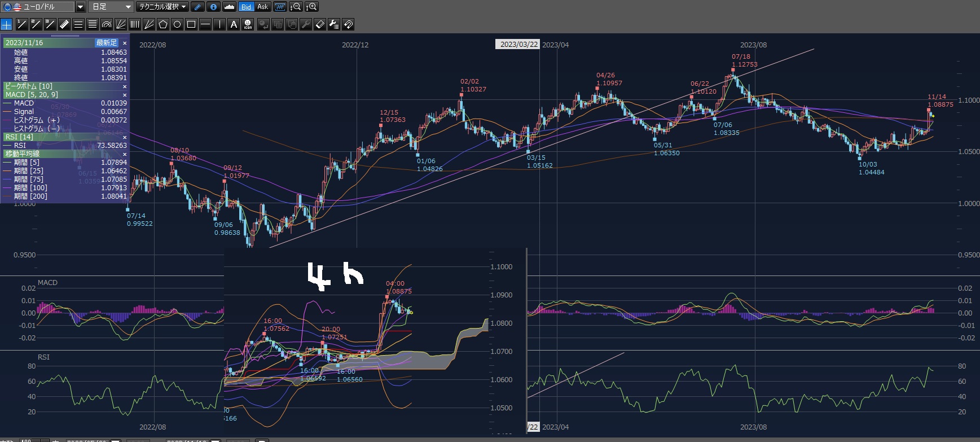
Task: Insert a smiley icon stamp
Action: tap(248, 24)
